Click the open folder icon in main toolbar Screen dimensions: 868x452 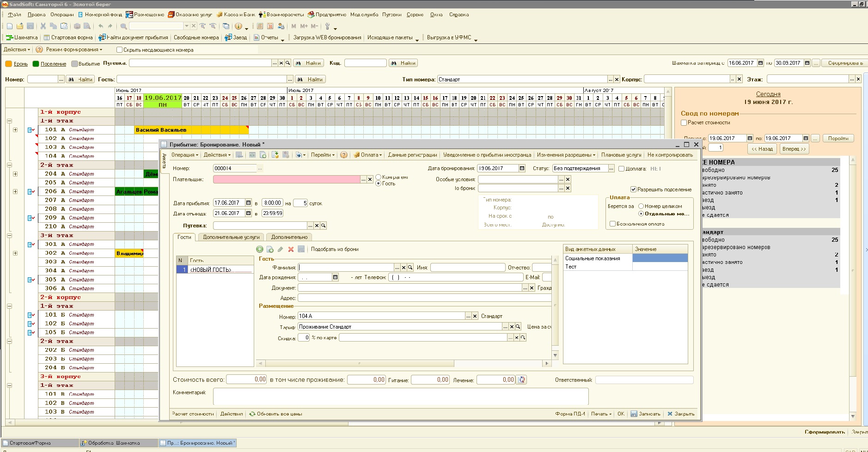pos(20,26)
